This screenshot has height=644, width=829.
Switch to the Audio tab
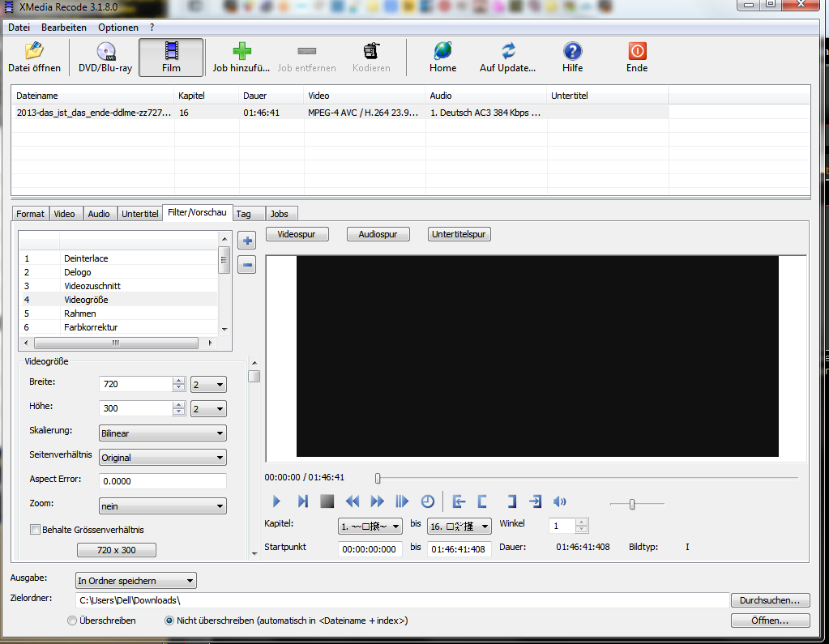[x=99, y=214]
